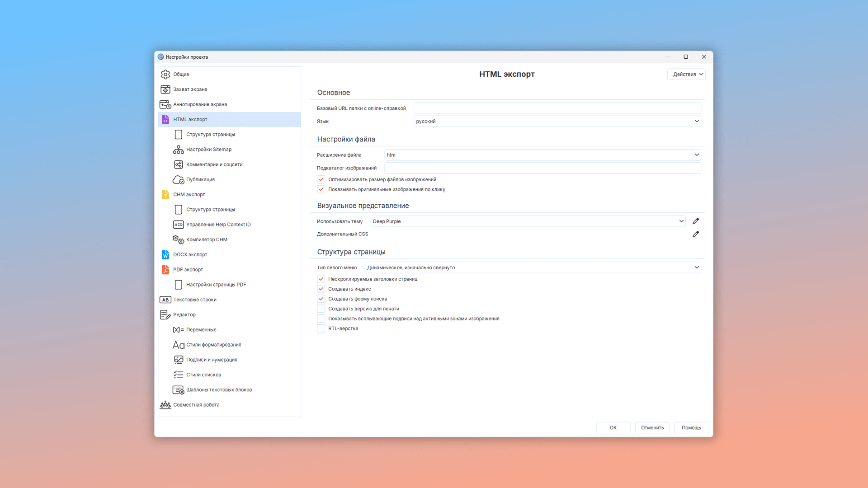Select Текстовые строки in the sidebar
This screenshot has height=488, width=868.
[x=195, y=300]
